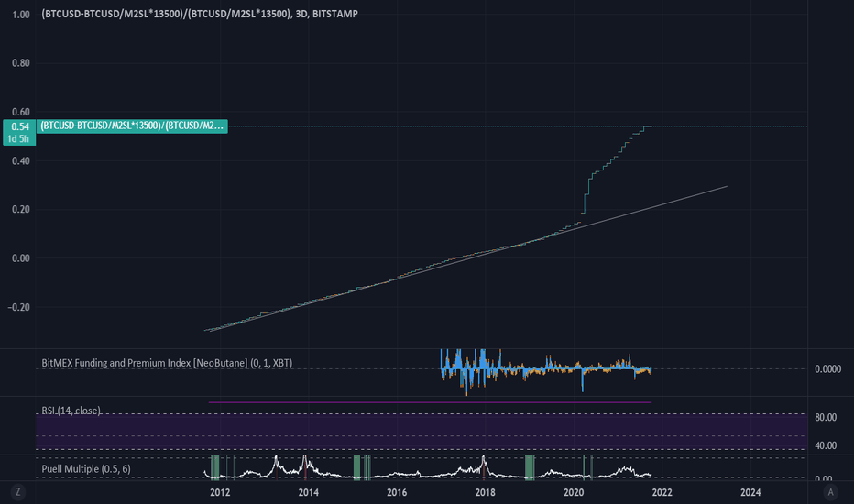Click the Z timezone button at bottom-left
The width and height of the screenshot is (854, 504).
coord(18,492)
